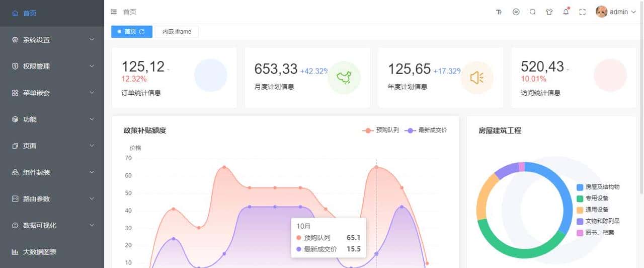Toggle the 最新成交价 legend series
Image resolution: width=644 pixels, height=268 pixels.
click(426, 130)
